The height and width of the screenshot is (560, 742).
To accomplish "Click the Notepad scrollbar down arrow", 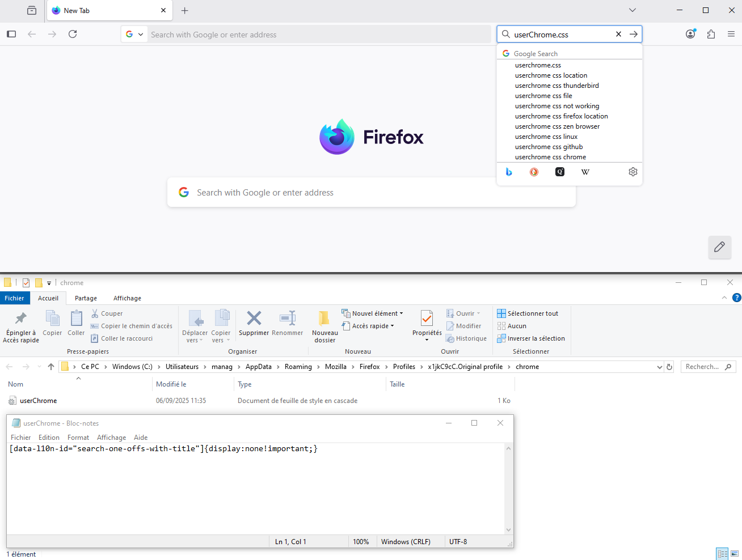I will [x=508, y=530].
